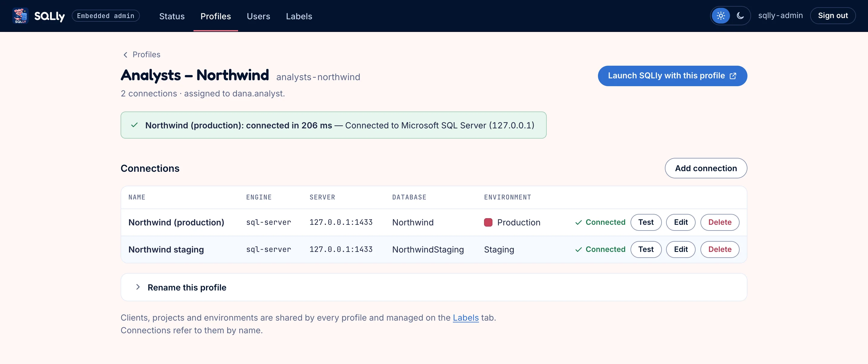Click external link icon on Launch button

point(733,76)
